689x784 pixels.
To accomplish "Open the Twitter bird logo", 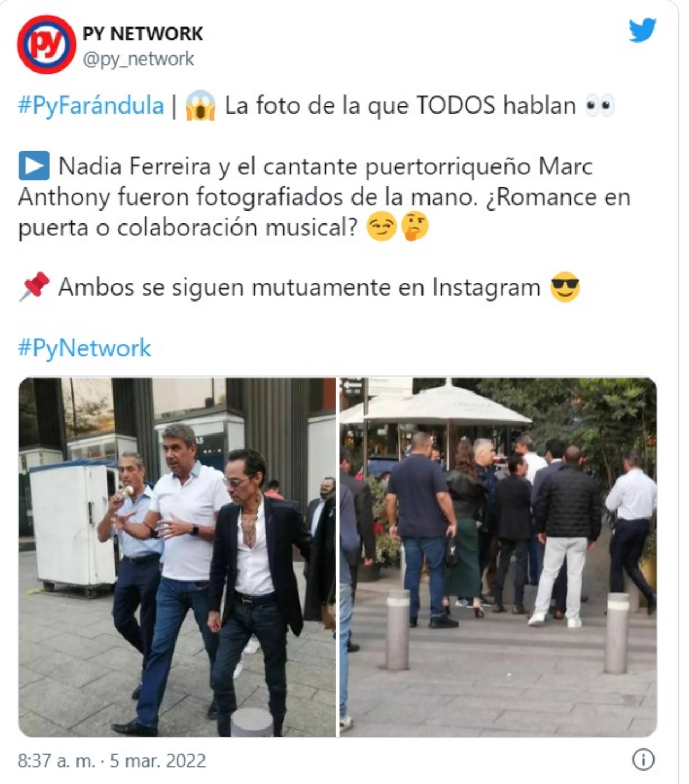I will pos(643,30).
